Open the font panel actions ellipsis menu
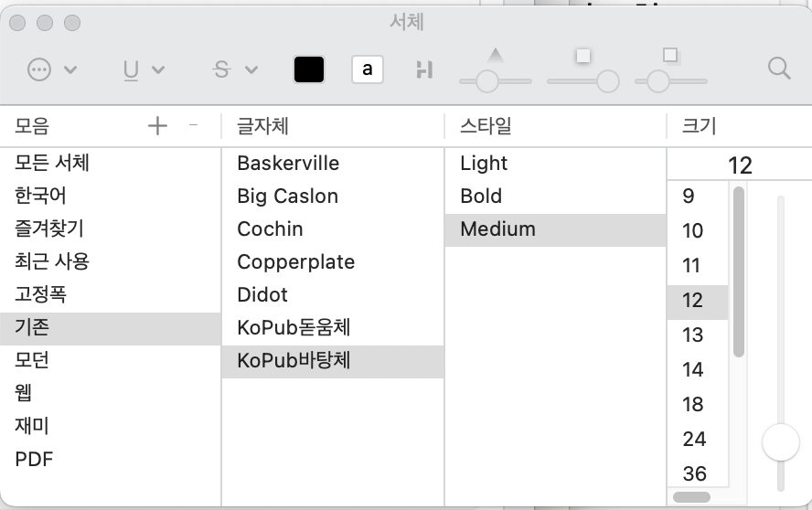Image resolution: width=812 pixels, height=510 pixels. click(39, 69)
